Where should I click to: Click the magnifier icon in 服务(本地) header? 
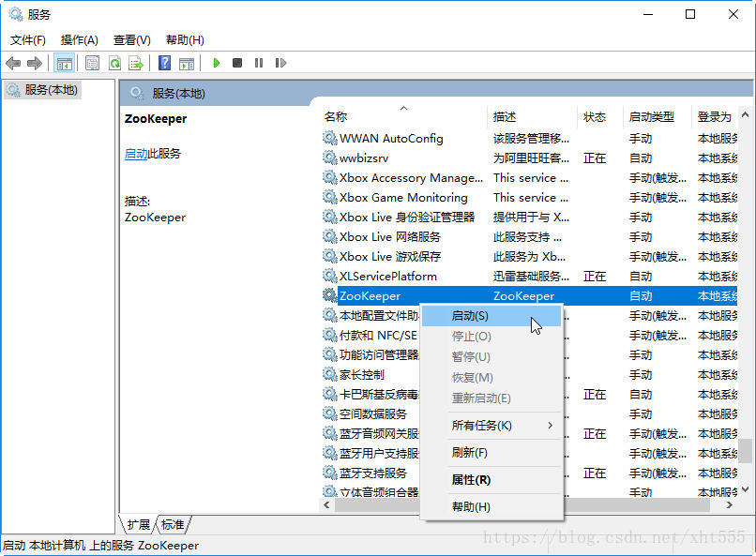[x=137, y=93]
